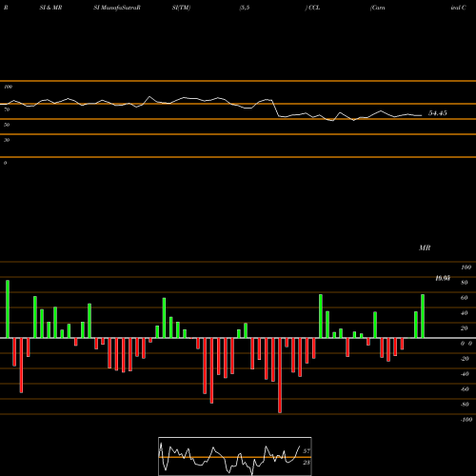Click the MR axis -40 label
The height and width of the screenshot is (476, 476).
pyautogui.click(x=465, y=374)
